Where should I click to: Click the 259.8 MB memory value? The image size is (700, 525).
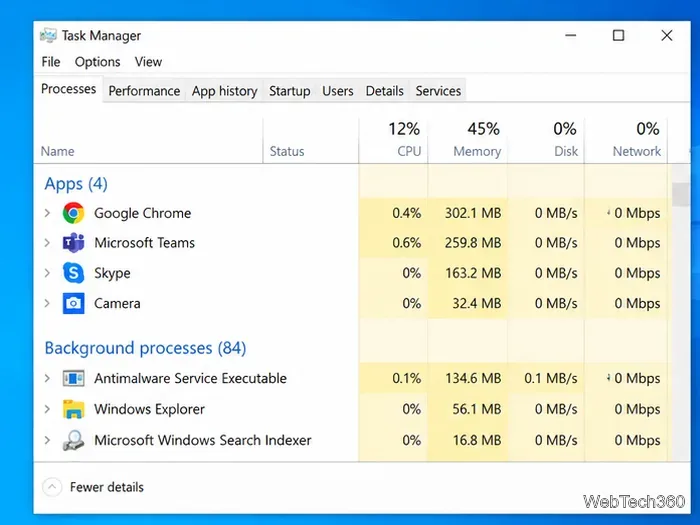pyautogui.click(x=473, y=243)
